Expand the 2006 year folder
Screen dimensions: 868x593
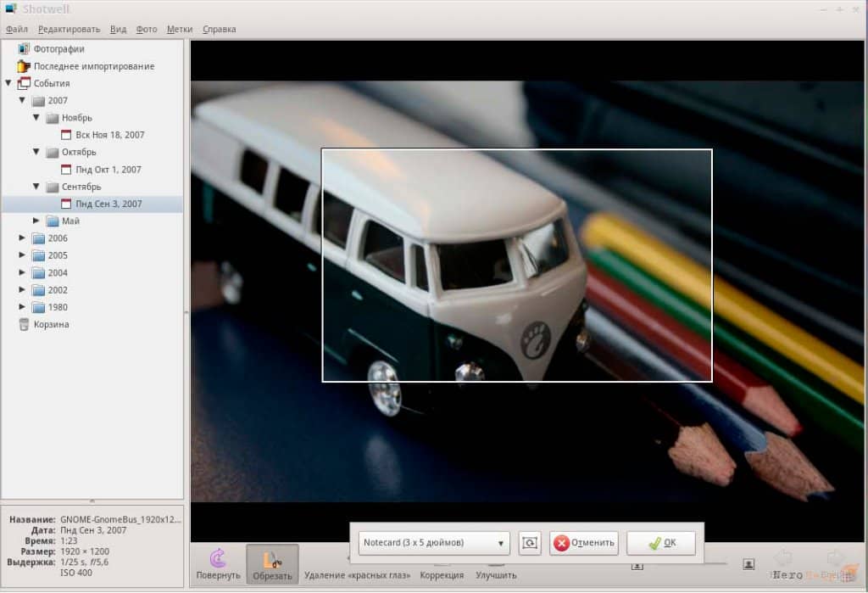pyautogui.click(x=22, y=238)
